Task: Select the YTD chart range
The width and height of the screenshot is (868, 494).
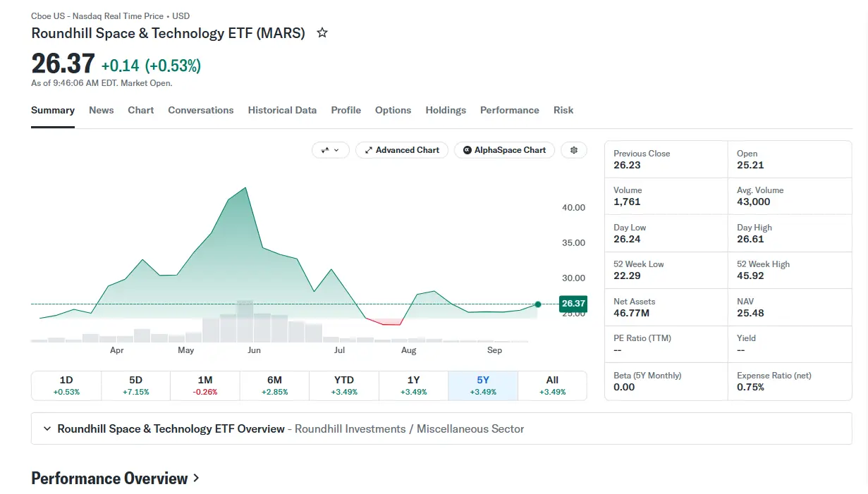Action: (344, 385)
